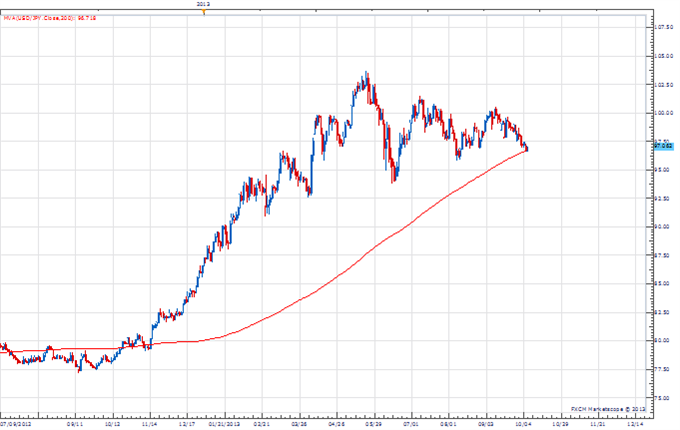Click the 2013 year label at top

pyautogui.click(x=204, y=4)
